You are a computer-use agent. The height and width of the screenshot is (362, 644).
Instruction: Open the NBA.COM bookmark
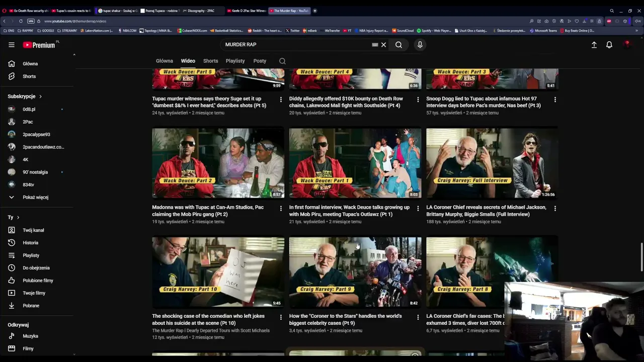coord(127,31)
